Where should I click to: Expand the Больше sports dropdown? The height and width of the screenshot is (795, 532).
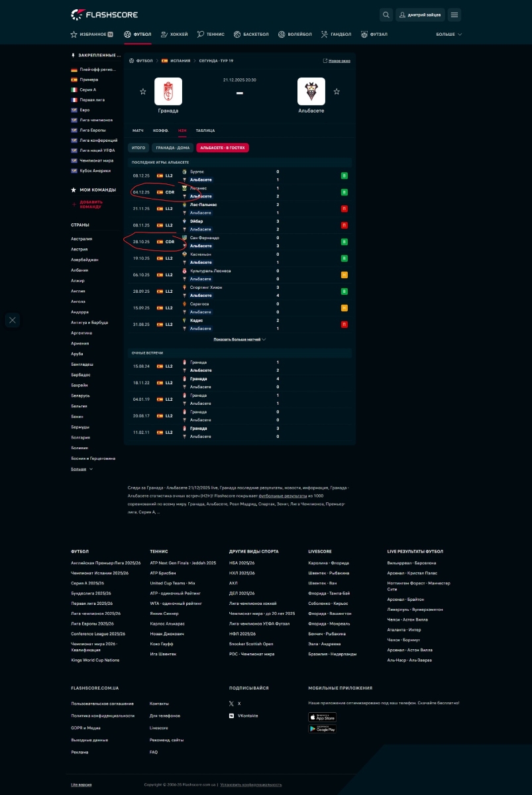tap(449, 34)
